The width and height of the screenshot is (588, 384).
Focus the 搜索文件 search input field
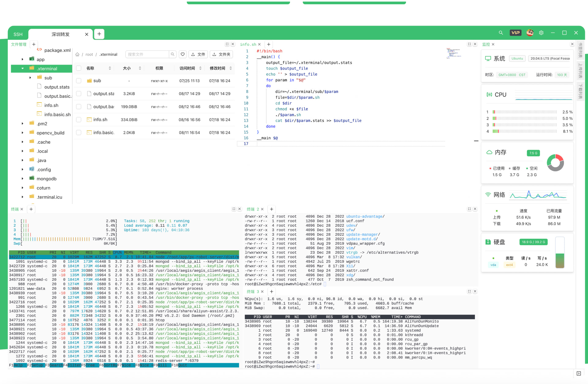pyautogui.click(x=147, y=54)
